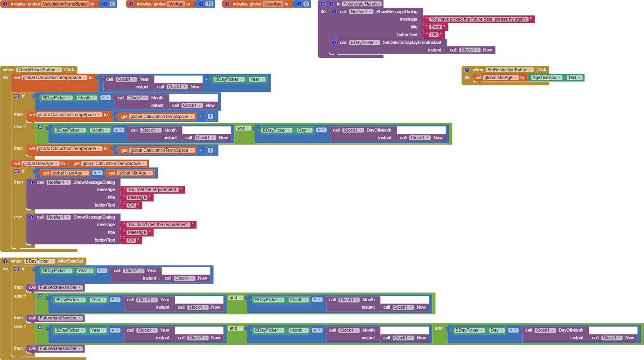Click comment icon on SetRestrictionButton.Click event

click(x=467, y=70)
